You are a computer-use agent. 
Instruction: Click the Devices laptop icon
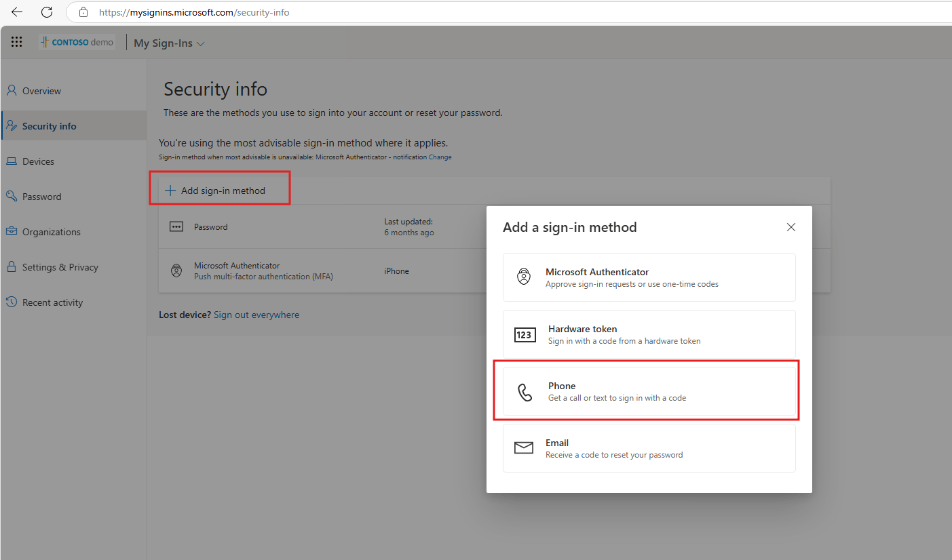tap(12, 161)
